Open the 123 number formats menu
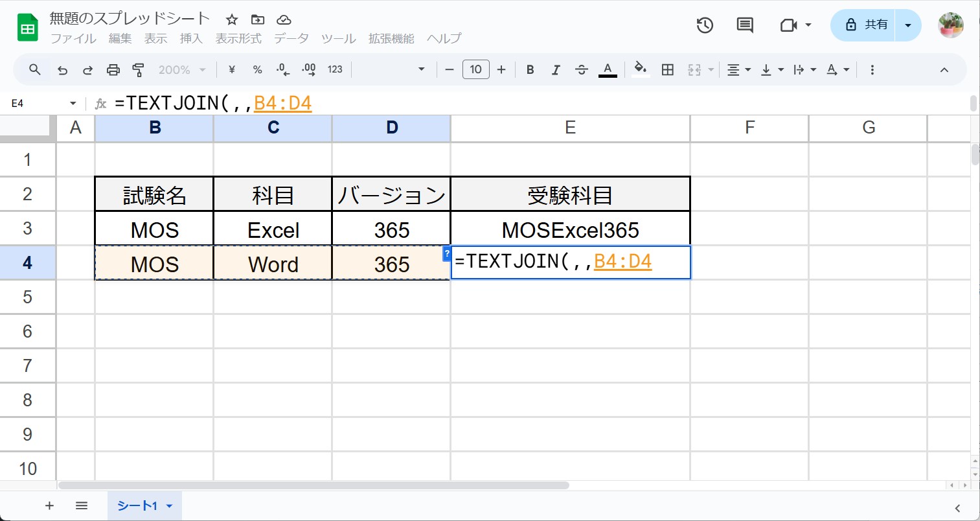Screen dimensions: 980x521 335,69
